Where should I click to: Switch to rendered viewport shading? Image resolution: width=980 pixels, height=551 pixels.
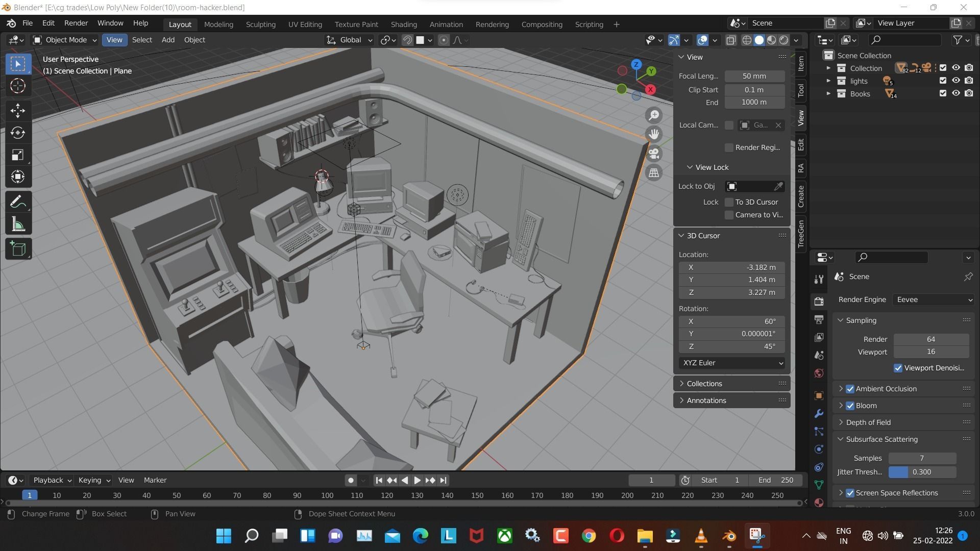tap(783, 40)
